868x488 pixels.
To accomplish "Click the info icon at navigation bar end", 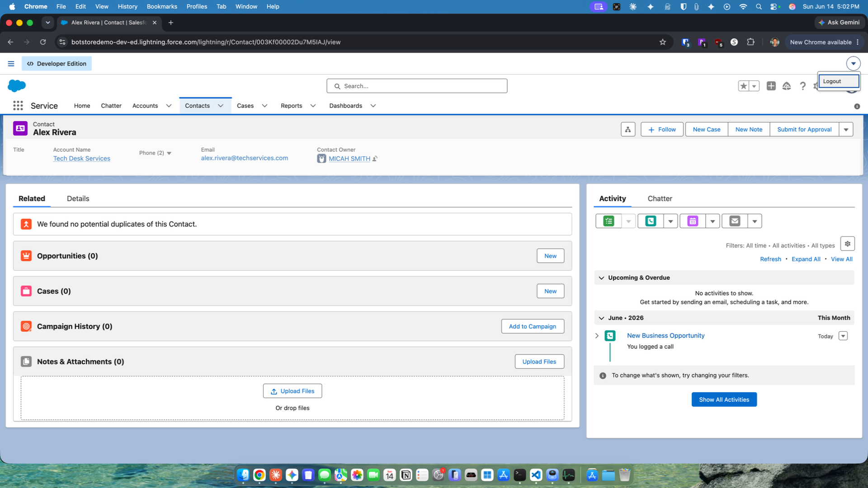I will (857, 106).
